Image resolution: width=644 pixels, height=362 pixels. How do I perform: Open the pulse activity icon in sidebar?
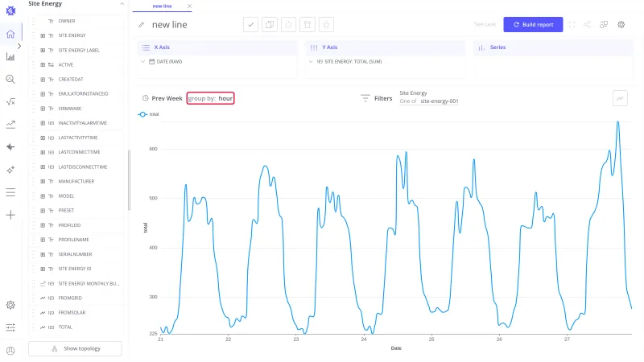(10, 147)
